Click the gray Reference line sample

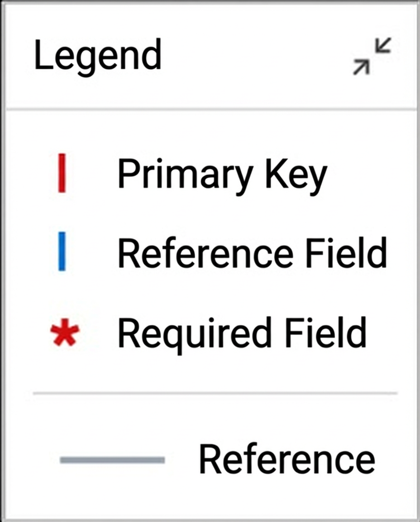pyautogui.click(x=112, y=460)
